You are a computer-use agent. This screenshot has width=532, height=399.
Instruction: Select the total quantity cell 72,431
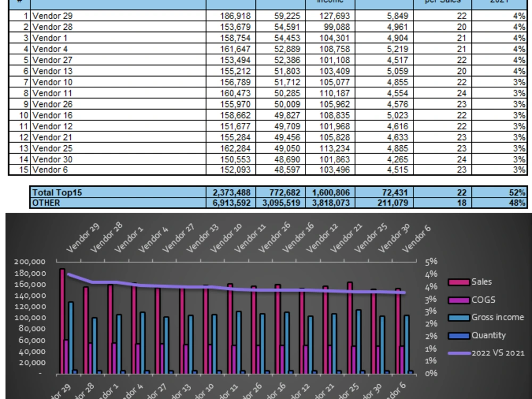[384, 193]
